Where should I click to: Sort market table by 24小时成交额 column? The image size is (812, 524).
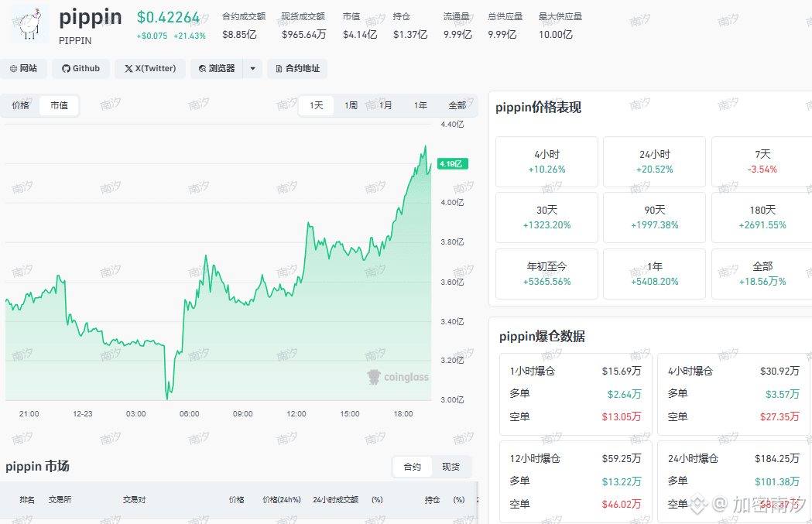click(336, 500)
